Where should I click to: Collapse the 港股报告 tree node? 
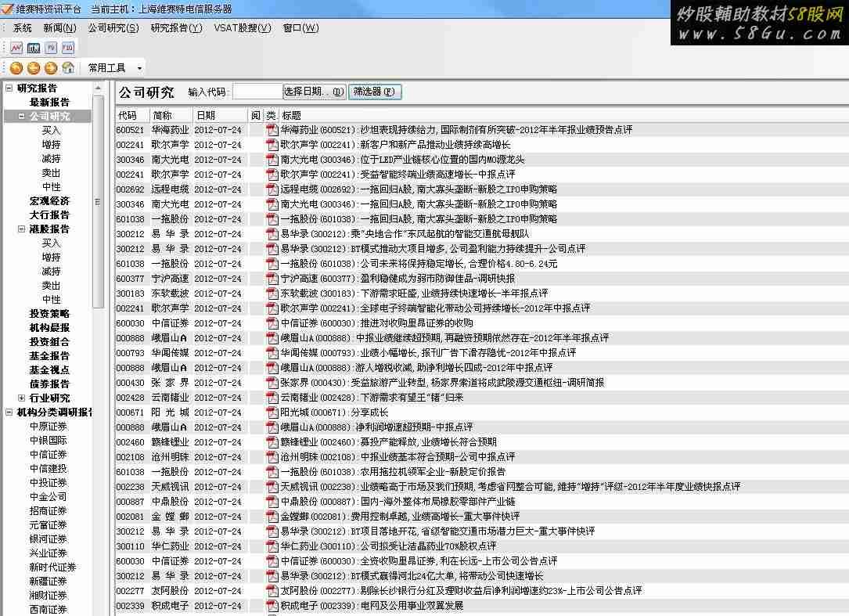tap(22, 229)
